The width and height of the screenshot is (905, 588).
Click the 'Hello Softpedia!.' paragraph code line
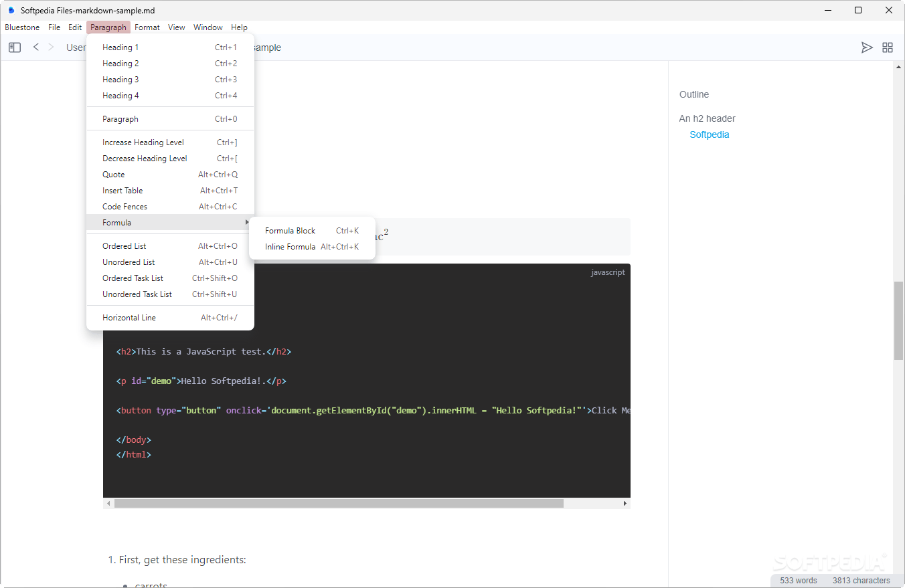(201, 381)
